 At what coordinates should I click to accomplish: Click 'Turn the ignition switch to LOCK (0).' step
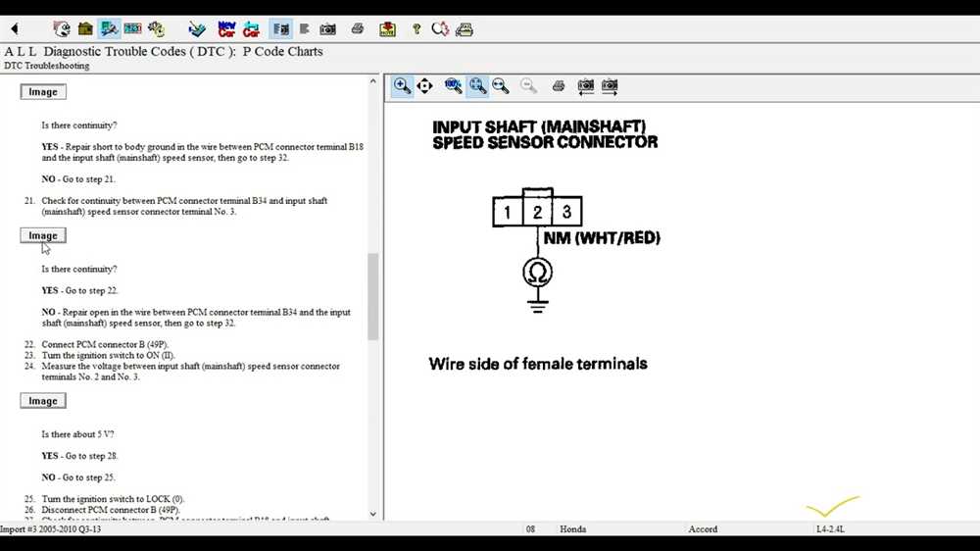(113, 499)
